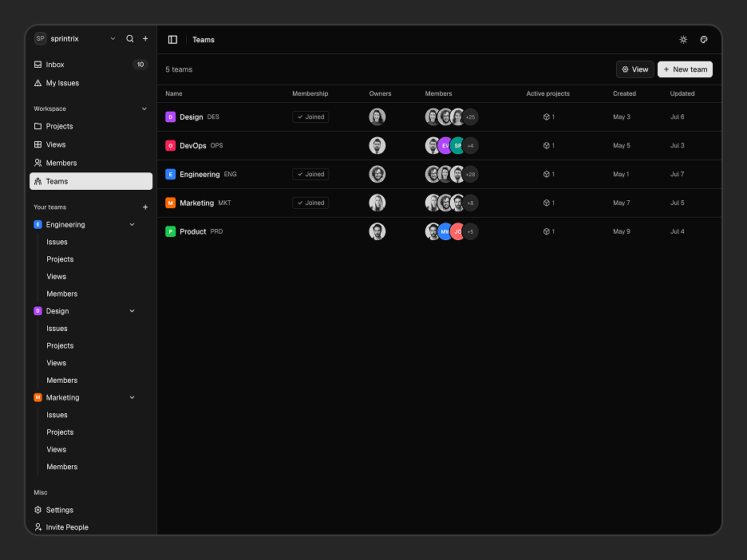Select the Teams sidebar item
This screenshot has height=560, width=747.
click(x=91, y=181)
